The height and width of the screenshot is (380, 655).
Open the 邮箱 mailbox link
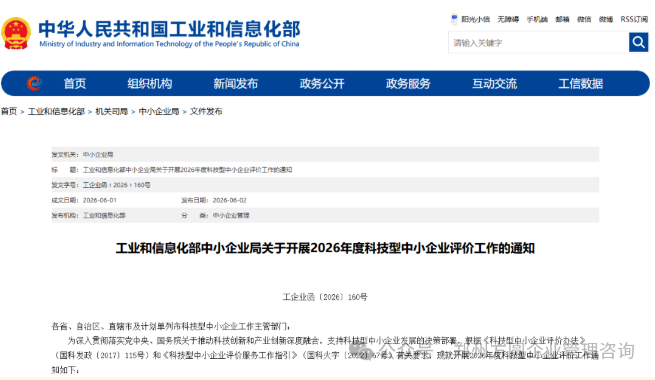point(562,19)
